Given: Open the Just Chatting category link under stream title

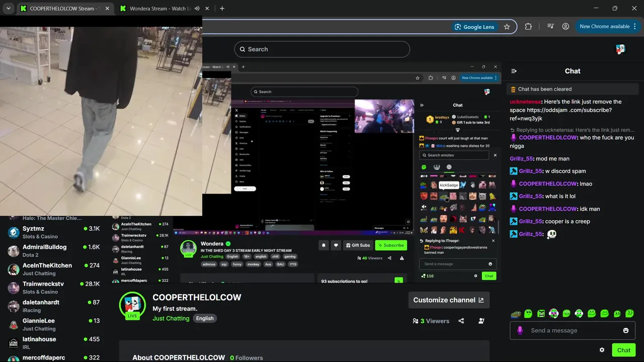Looking at the screenshot, I should (171, 318).
